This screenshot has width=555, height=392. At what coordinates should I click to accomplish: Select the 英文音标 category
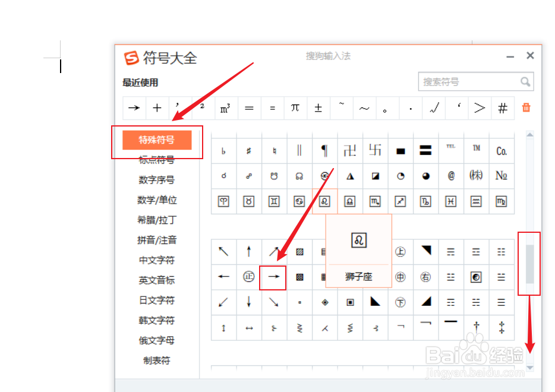pyautogui.click(x=157, y=280)
